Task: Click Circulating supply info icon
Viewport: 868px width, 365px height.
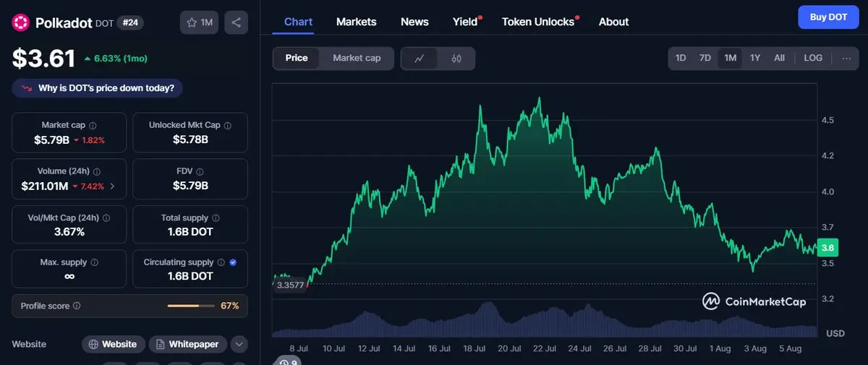Action: click(221, 262)
